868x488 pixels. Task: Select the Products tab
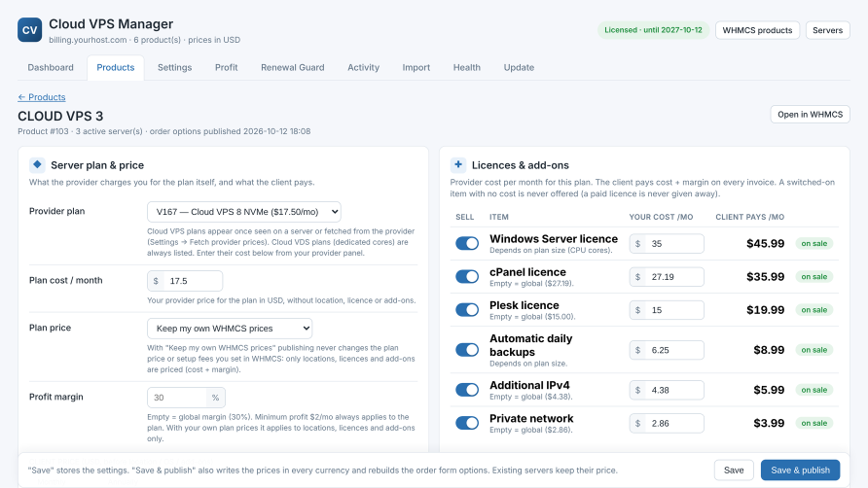click(115, 67)
